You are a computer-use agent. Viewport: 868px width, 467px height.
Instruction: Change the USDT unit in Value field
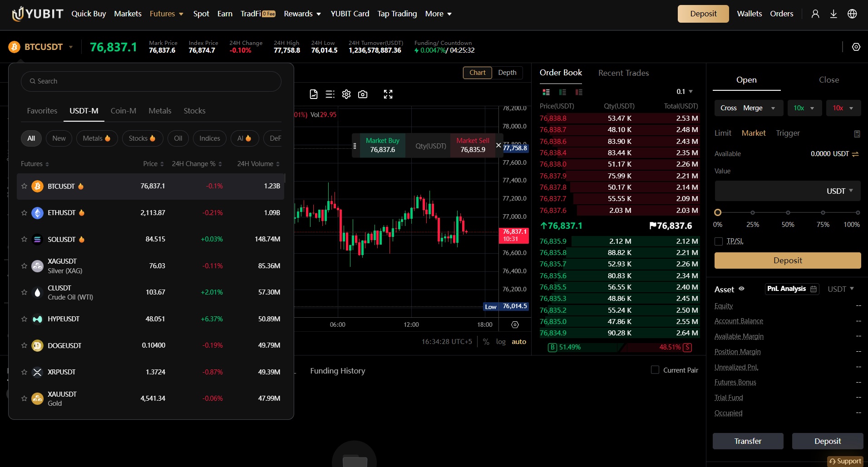click(840, 191)
